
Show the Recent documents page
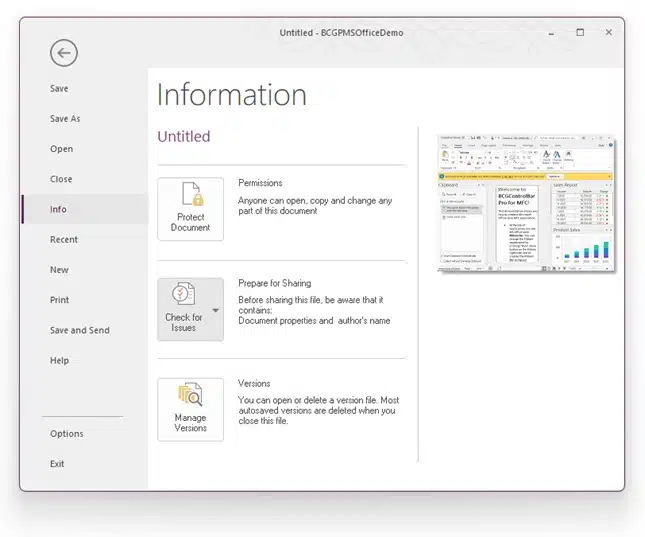pos(64,239)
